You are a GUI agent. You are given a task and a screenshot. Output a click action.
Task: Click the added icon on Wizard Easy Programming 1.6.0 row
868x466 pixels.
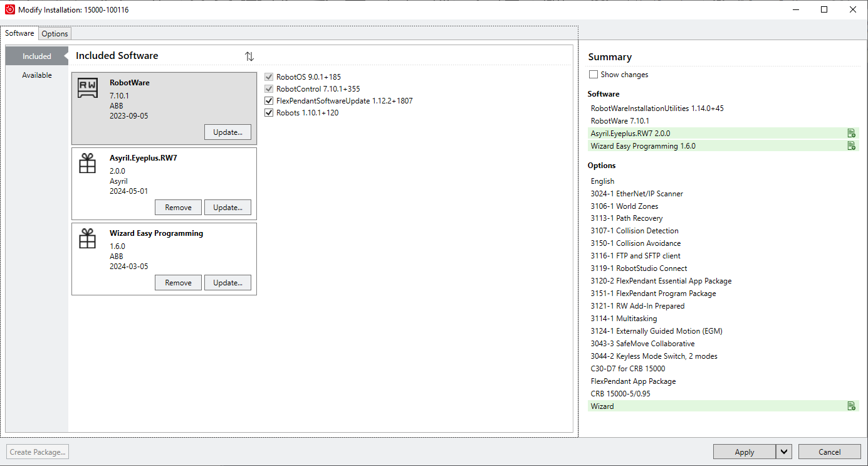coord(851,146)
